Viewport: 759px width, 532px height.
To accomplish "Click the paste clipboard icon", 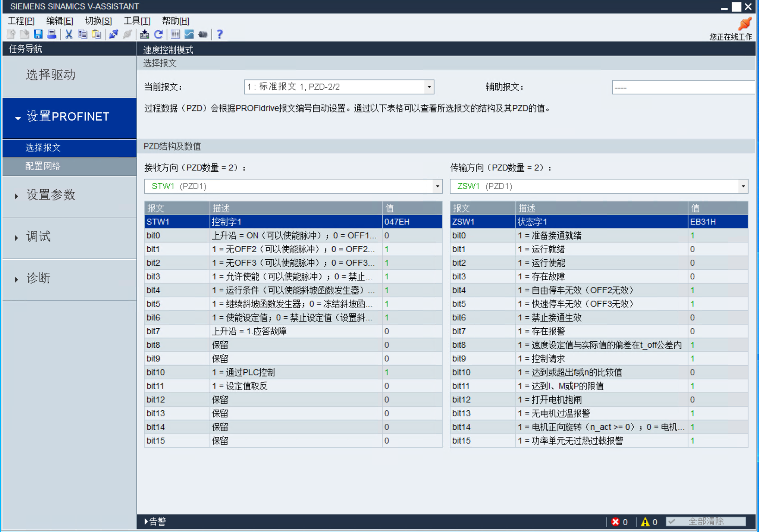I will pos(96,34).
